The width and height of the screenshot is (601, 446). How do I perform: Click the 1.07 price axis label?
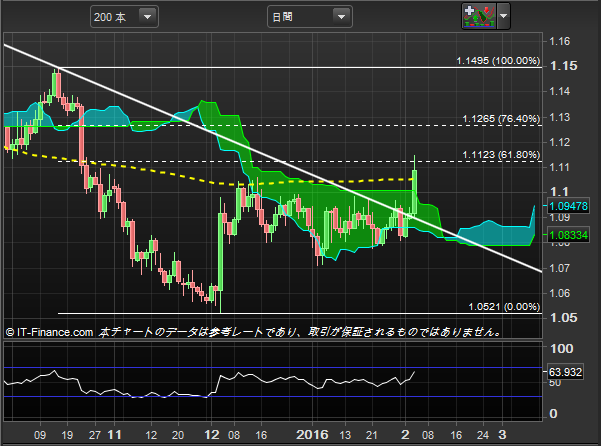pyautogui.click(x=560, y=268)
